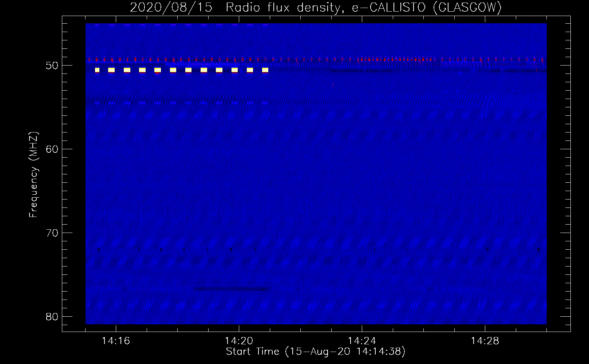
Task: Click the 60 frequency tick label
Action: [x=52, y=149]
